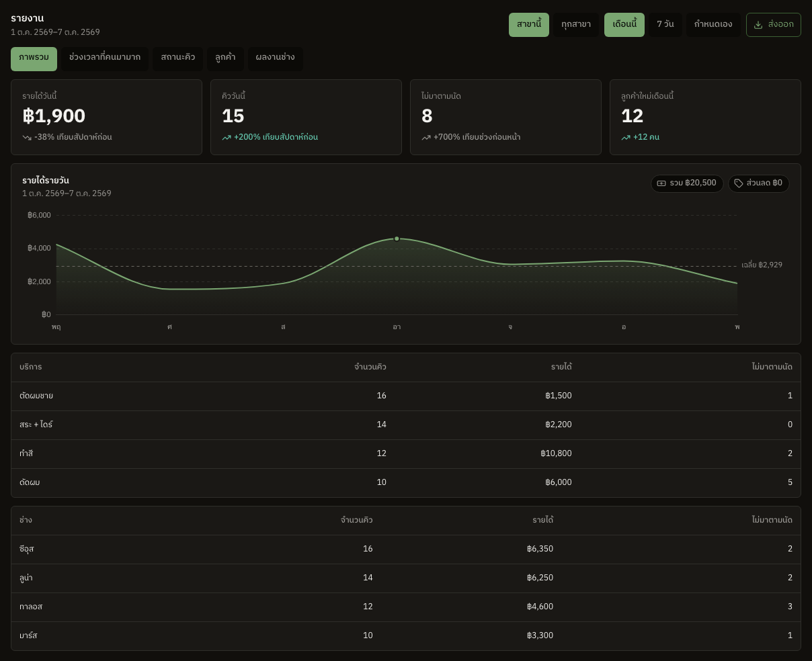Choose the กำหนดเอง custom range option

(713, 25)
